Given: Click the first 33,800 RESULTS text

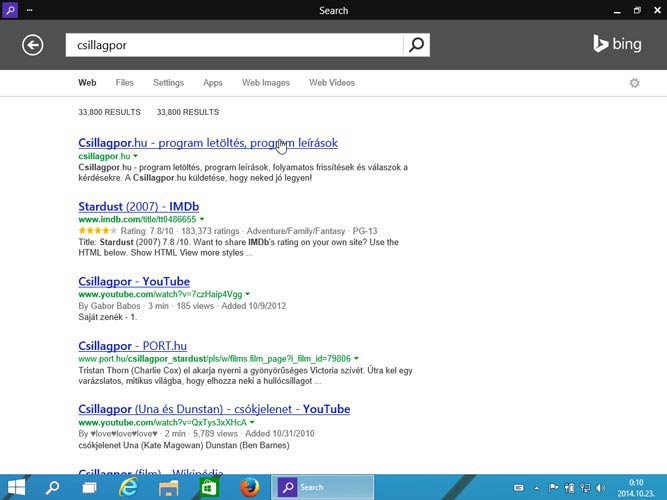Looking at the screenshot, I should coord(109,112).
